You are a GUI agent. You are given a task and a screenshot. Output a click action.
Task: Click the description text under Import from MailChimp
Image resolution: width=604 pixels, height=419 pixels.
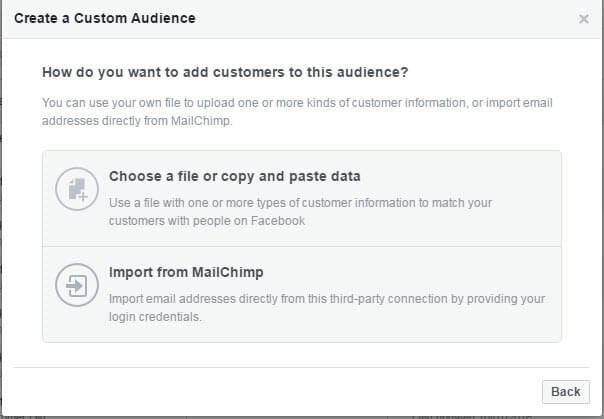tap(327, 308)
